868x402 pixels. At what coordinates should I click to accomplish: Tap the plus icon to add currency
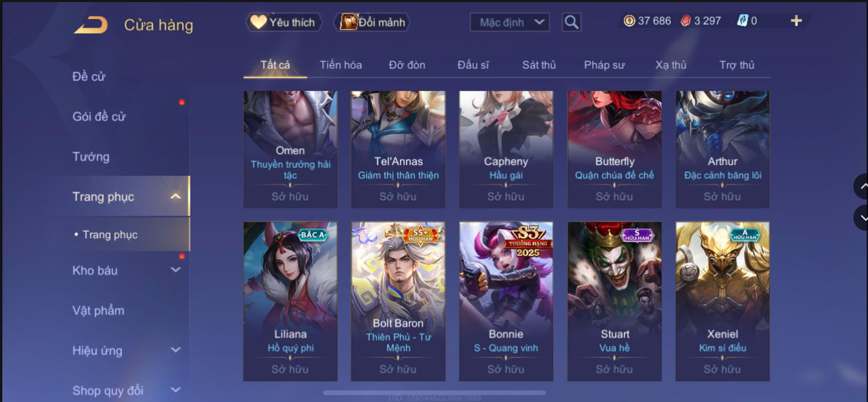(796, 21)
